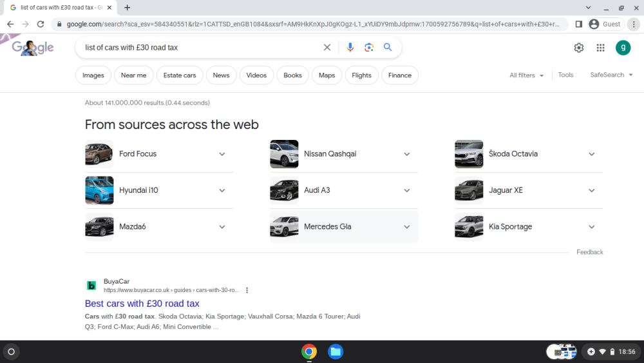This screenshot has height=363, width=644.
Task: Switch to the Maps filter
Action: tap(327, 75)
